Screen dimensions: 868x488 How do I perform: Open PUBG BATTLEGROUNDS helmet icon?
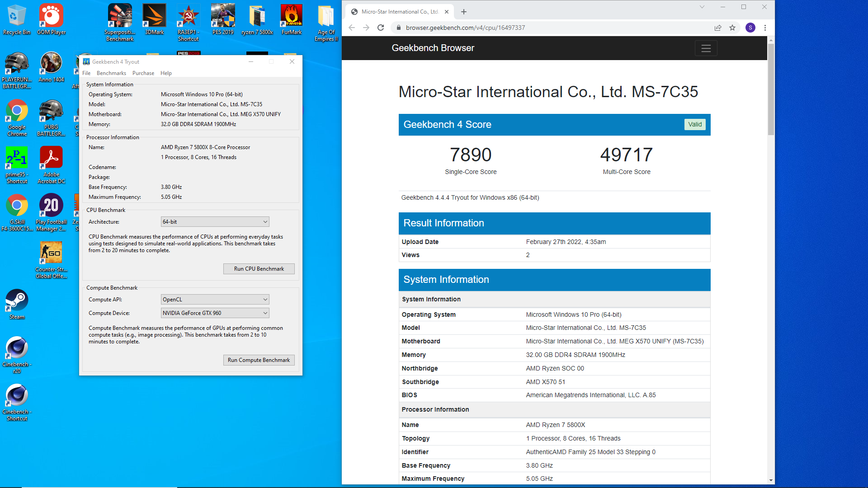(51, 117)
